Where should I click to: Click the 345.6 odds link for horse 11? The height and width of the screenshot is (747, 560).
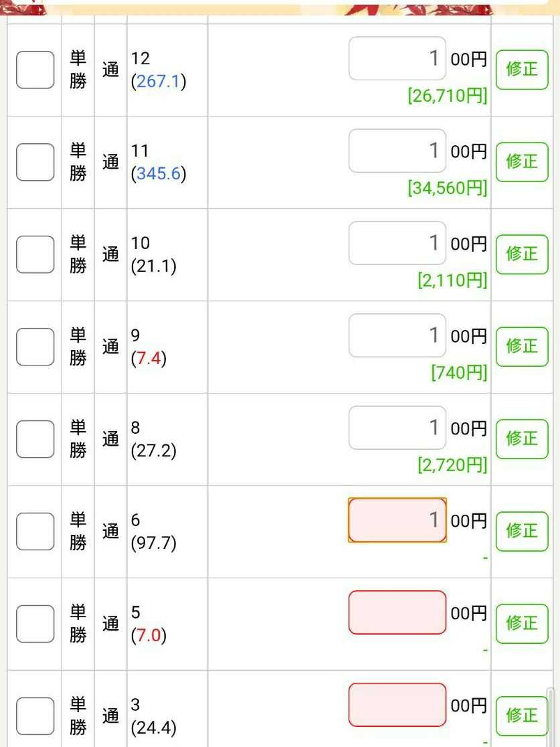coord(159,174)
